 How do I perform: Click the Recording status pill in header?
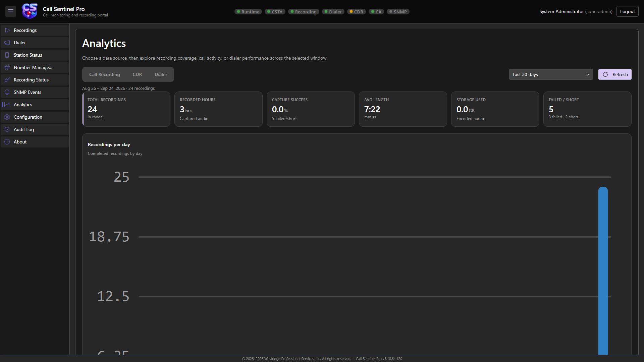tap(304, 12)
